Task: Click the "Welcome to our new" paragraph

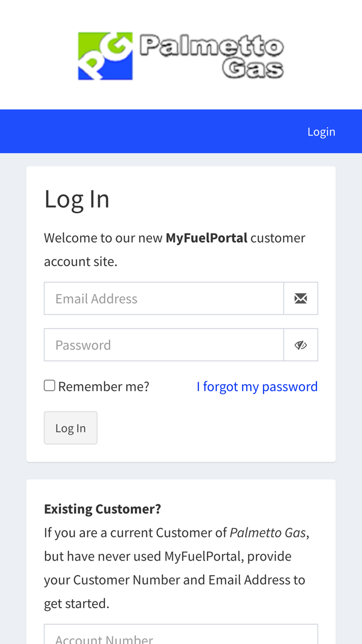Action: [x=103, y=238]
